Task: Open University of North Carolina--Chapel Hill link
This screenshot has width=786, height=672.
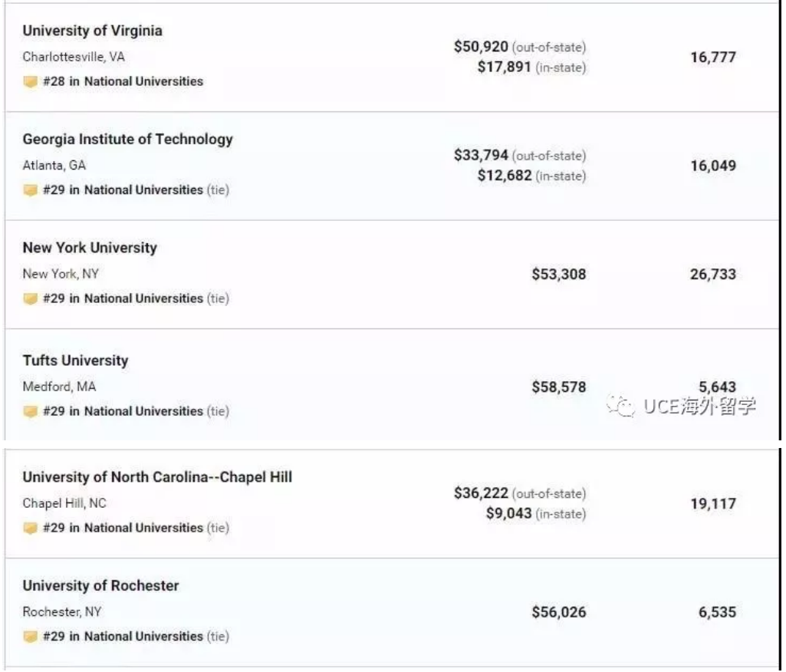Action: tap(157, 477)
